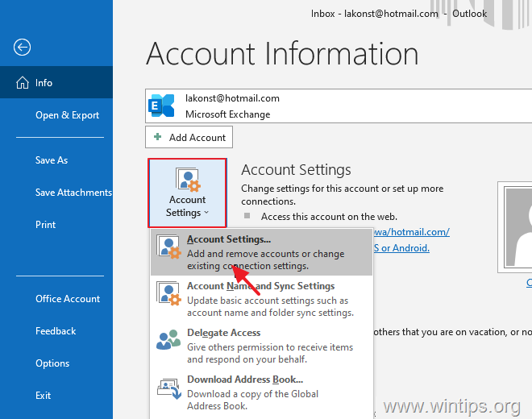Click the Download Address Book icon
Screen dimensions: 532x419
coord(169,389)
